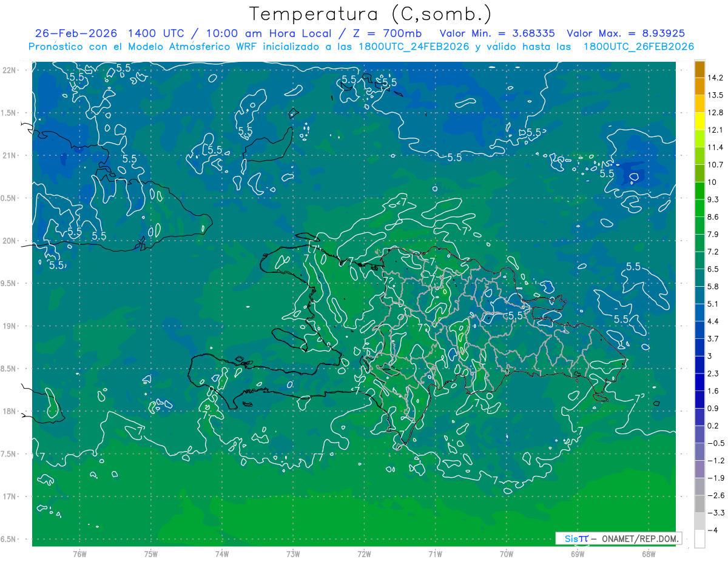Click the colorbar value '12.8'
This screenshot has height=562, width=728.
tap(715, 113)
